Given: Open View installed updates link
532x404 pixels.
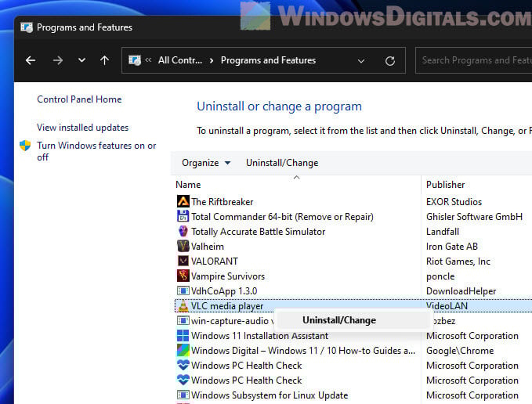Looking at the screenshot, I should coord(83,128).
